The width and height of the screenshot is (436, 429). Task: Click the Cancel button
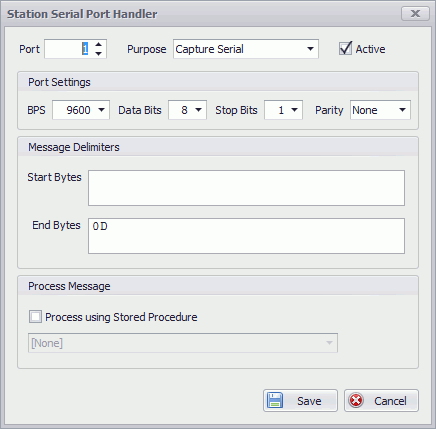pyautogui.click(x=381, y=401)
